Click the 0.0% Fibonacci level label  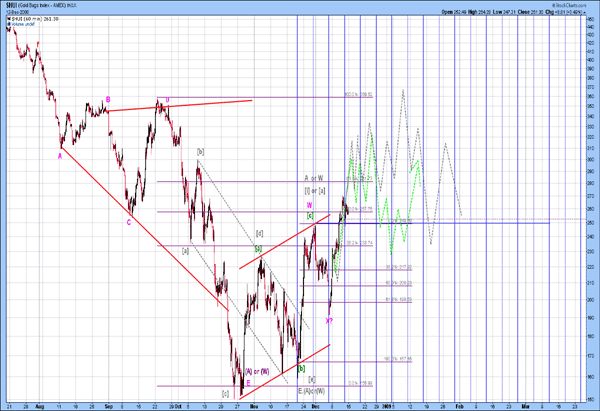[x=360, y=383]
